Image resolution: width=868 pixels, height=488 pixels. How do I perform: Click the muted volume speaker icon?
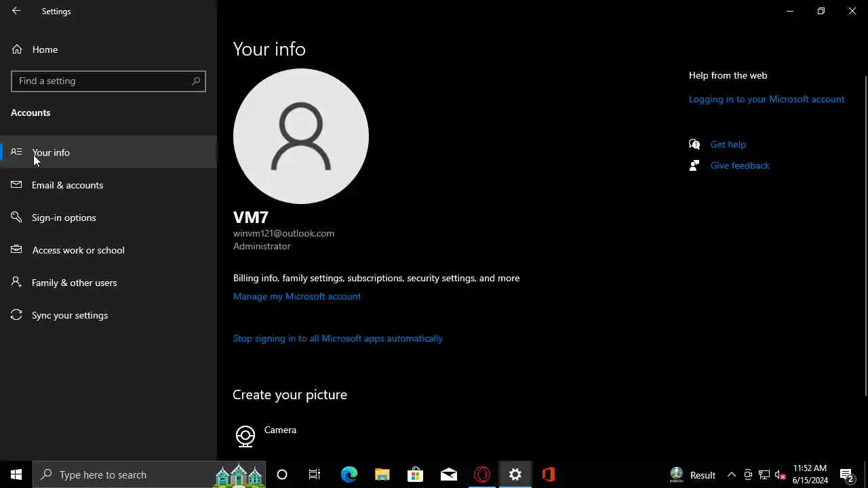click(781, 474)
